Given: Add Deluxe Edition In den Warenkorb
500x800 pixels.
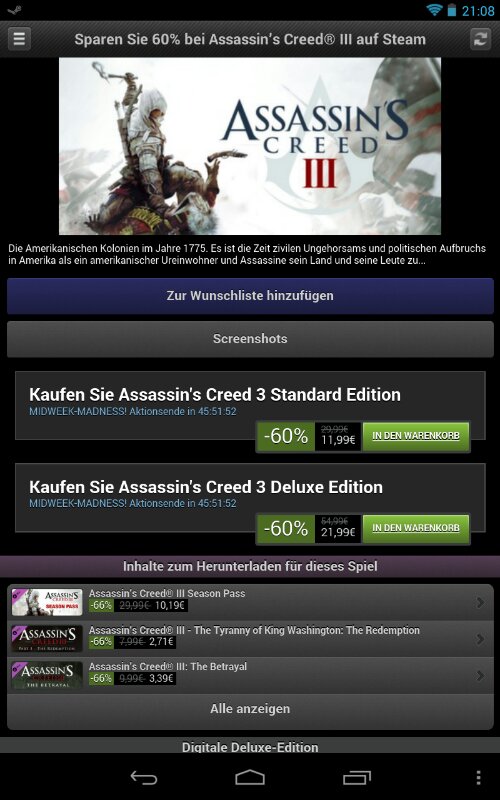Looking at the screenshot, I should click(416, 528).
